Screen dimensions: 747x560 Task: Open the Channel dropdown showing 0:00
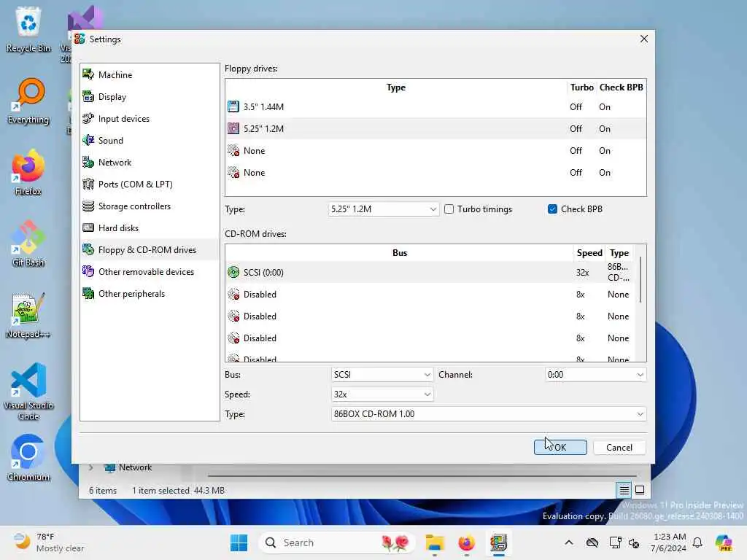[x=595, y=374]
